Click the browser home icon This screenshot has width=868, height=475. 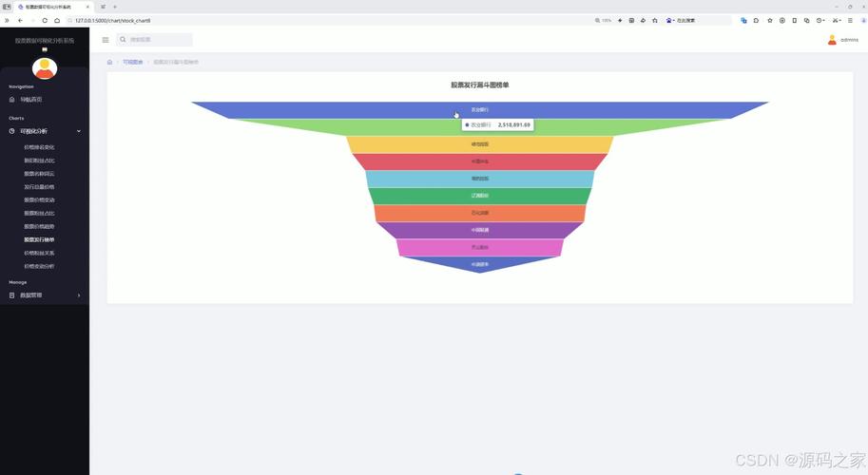tap(57, 20)
